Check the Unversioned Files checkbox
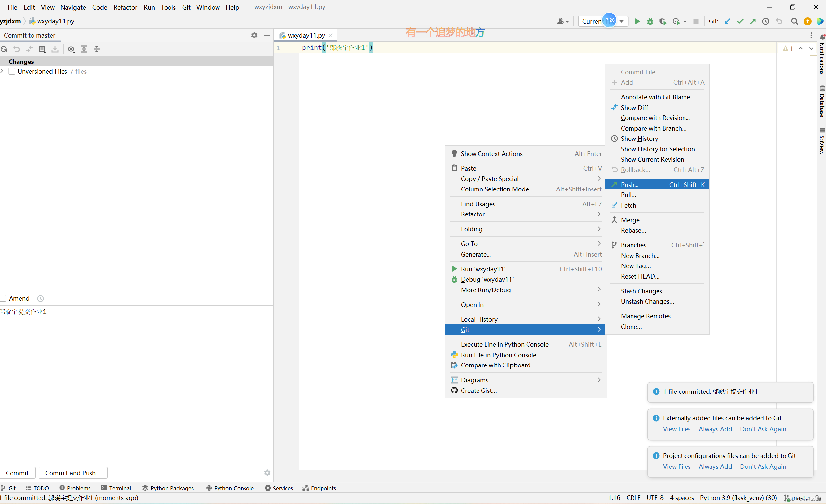 [x=12, y=71]
